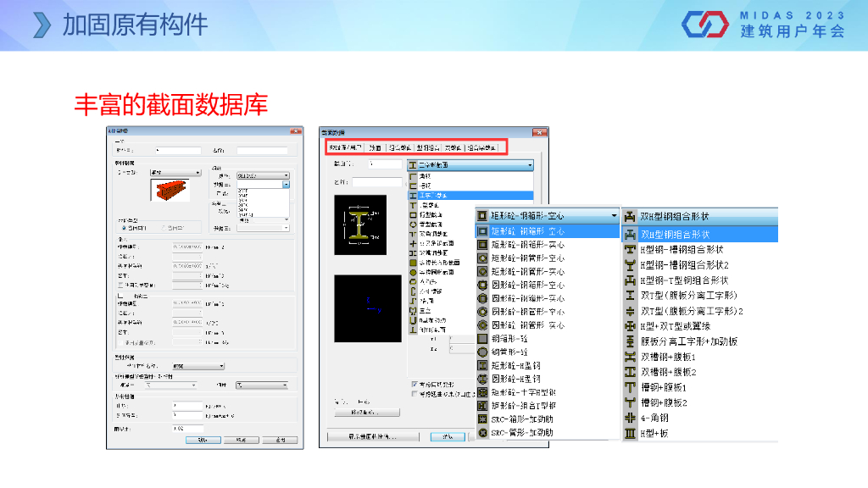868x488 pixels.
Task: Switch to the 组合截面库 tab
Action: coord(481,147)
